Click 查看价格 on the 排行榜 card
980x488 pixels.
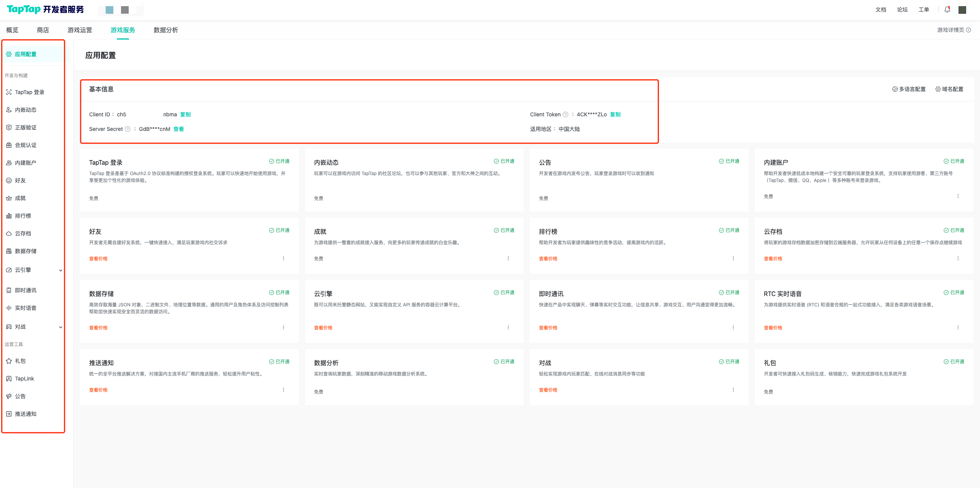point(548,259)
